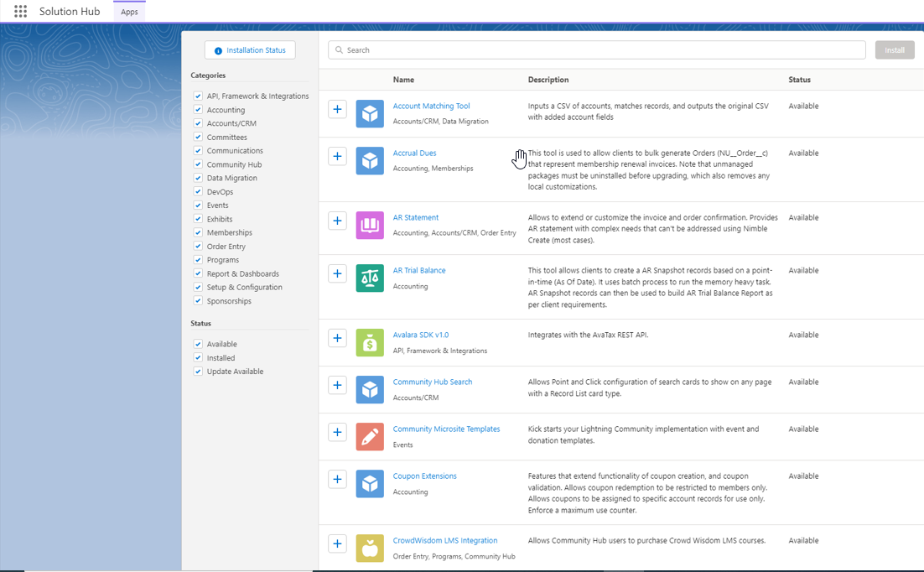Toggle the Memberships category filter
The height and width of the screenshot is (572, 924).
click(x=198, y=232)
